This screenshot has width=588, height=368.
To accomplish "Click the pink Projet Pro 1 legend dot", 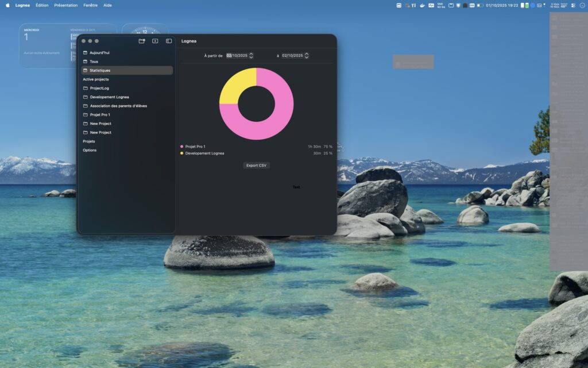I will point(182,147).
